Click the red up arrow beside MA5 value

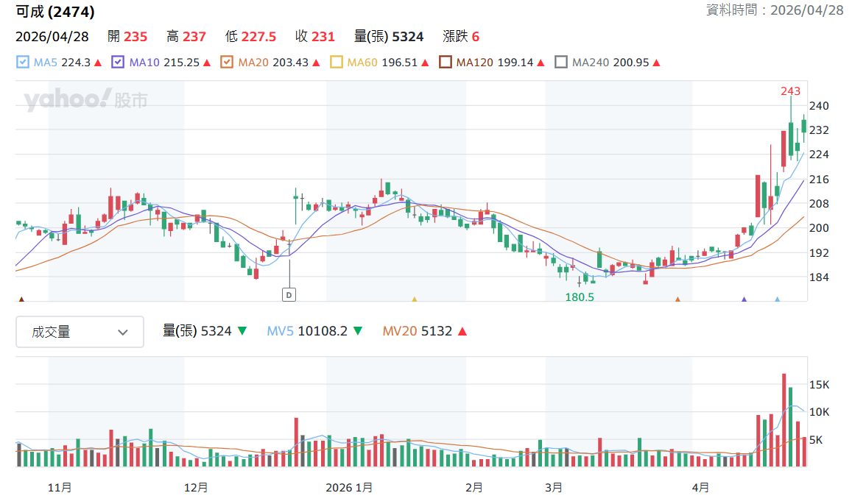(x=98, y=63)
